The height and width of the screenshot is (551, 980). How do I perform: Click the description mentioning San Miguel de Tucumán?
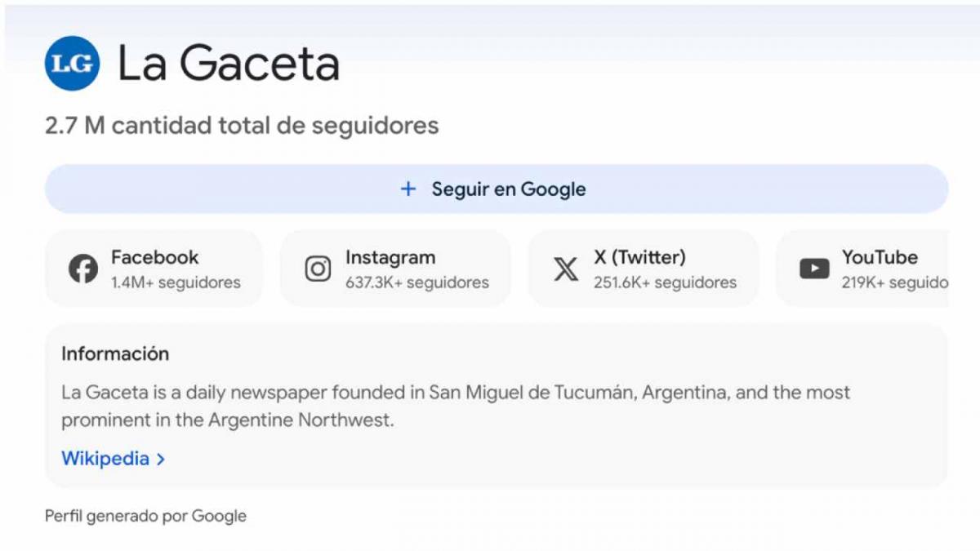tap(456, 392)
